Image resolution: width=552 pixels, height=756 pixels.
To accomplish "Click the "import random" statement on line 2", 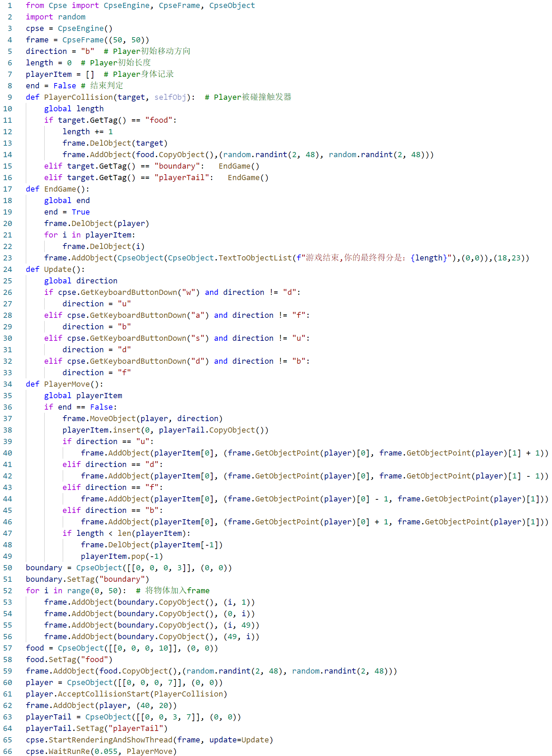I will [56, 17].
